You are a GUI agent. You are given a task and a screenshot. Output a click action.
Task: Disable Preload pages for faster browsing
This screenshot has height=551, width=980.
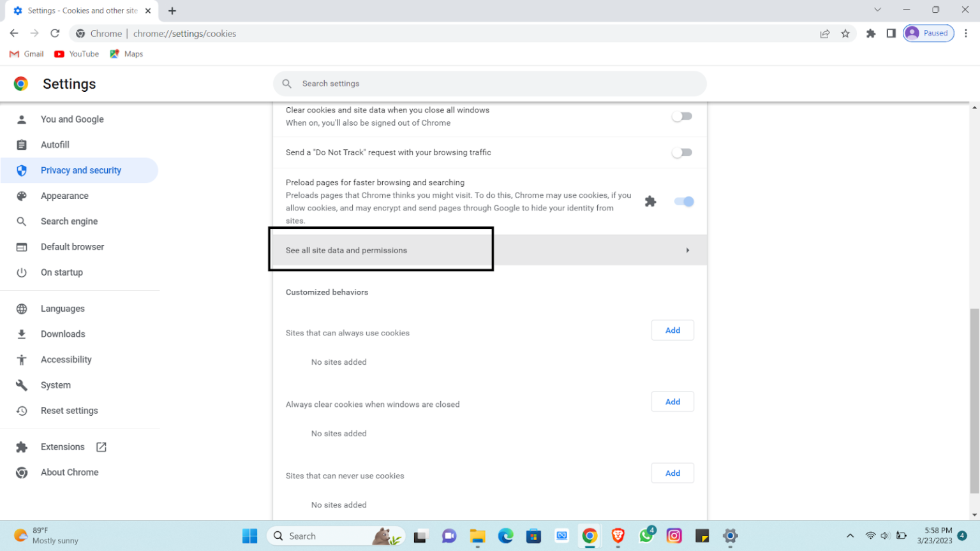click(x=683, y=201)
